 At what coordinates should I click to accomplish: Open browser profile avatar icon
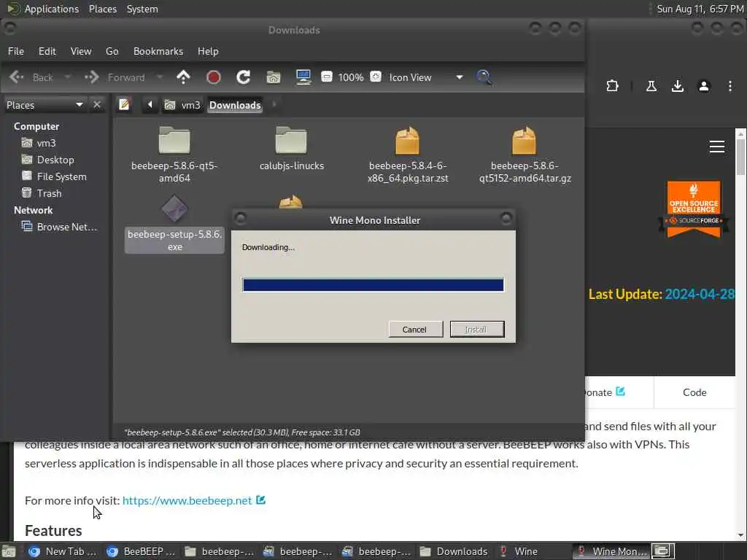704,86
